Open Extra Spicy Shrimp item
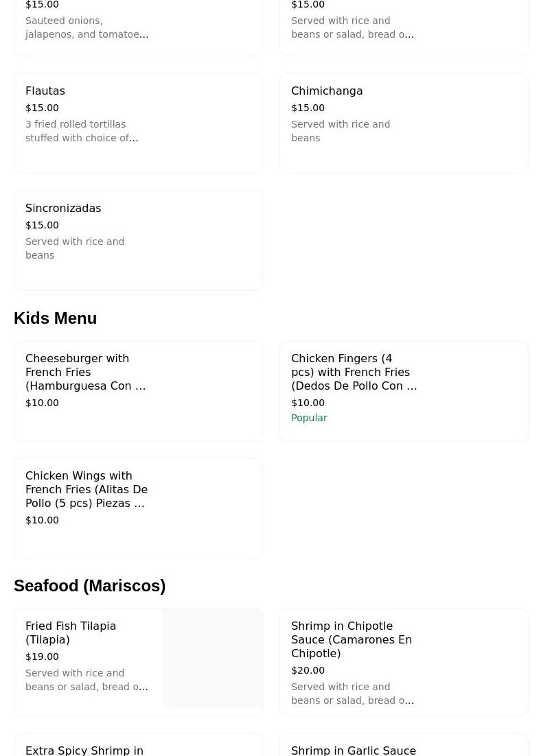The height and width of the screenshot is (756, 552). click(x=84, y=750)
